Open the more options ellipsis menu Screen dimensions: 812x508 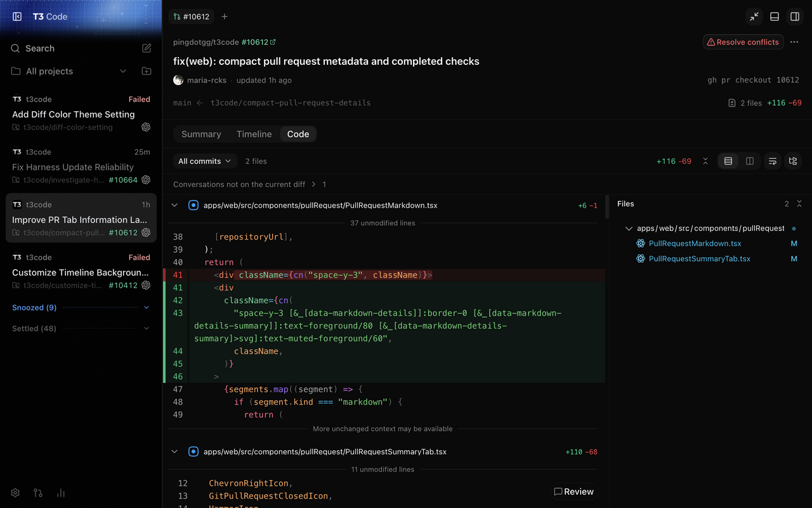tap(794, 42)
